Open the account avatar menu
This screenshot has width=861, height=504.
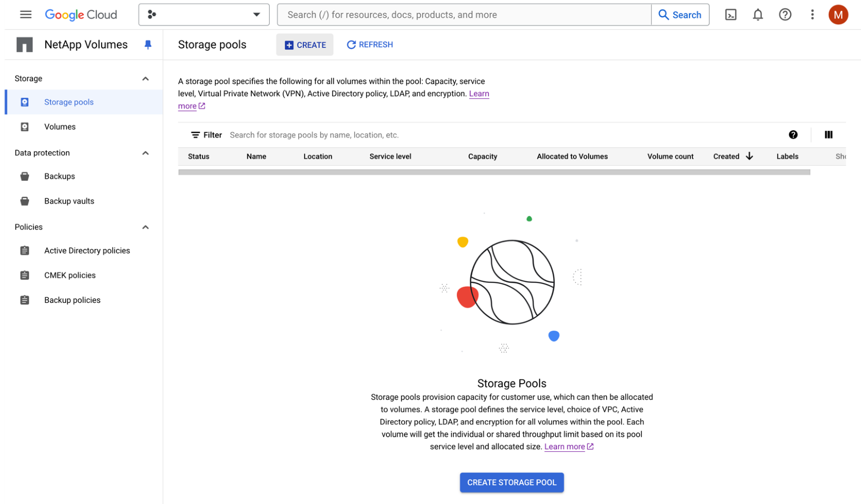pos(838,15)
